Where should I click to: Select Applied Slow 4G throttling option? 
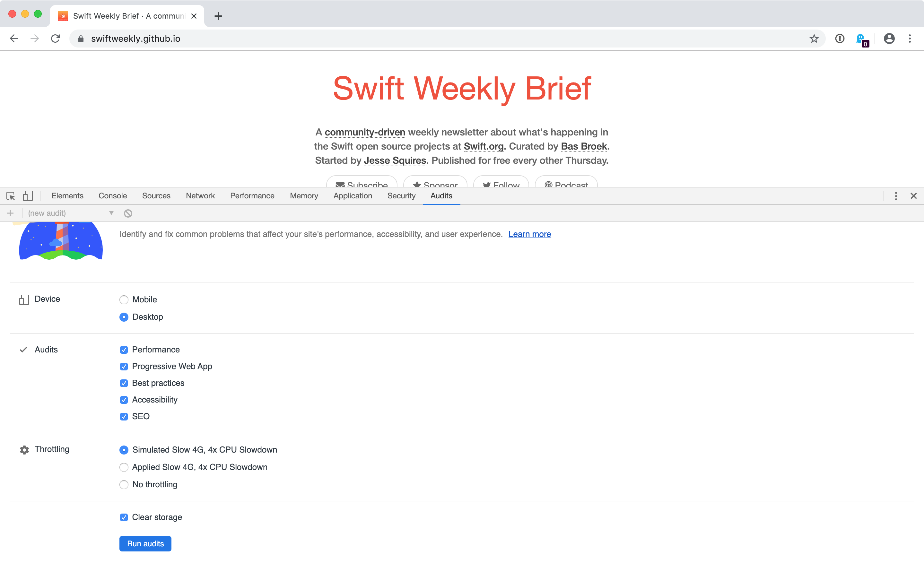point(124,467)
